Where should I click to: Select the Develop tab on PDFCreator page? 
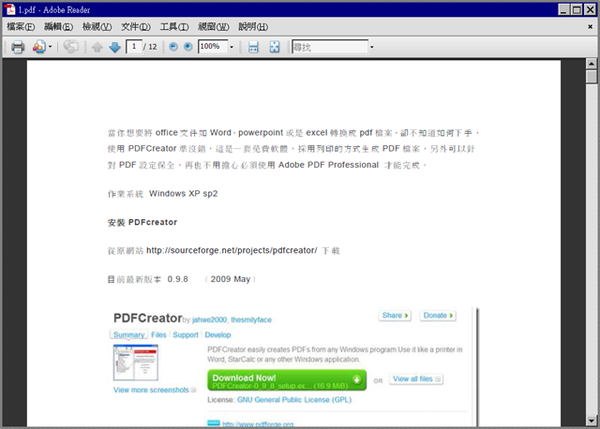(x=218, y=335)
